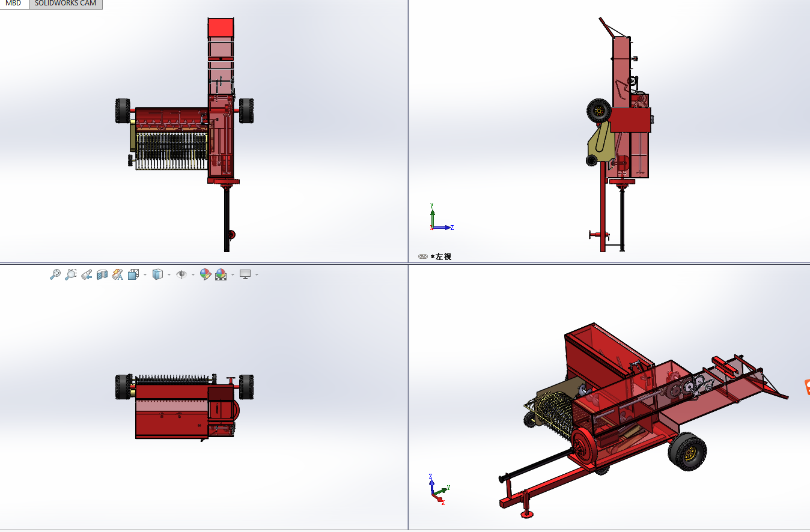Click the Display Style icon
This screenshot has width=810, height=532.
click(x=157, y=274)
